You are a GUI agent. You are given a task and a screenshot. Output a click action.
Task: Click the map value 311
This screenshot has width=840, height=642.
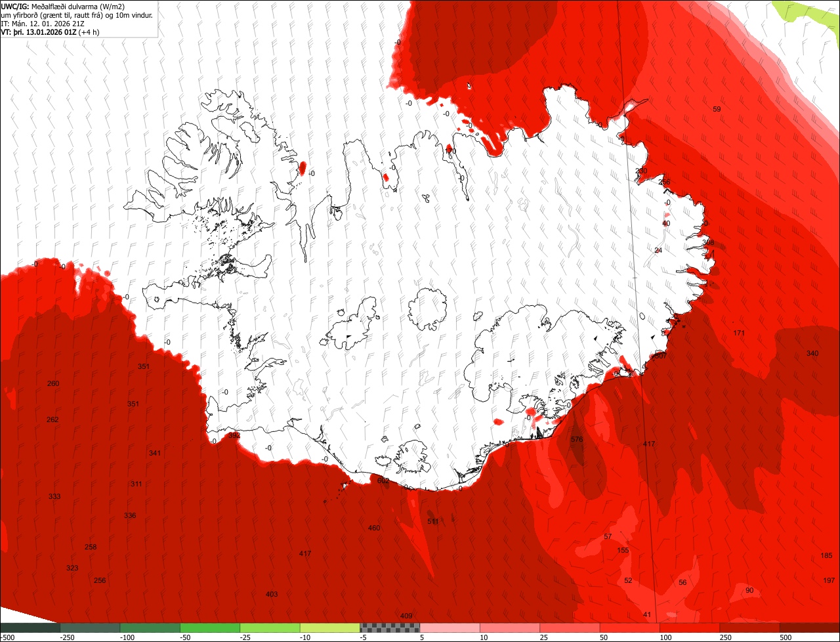(x=136, y=484)
